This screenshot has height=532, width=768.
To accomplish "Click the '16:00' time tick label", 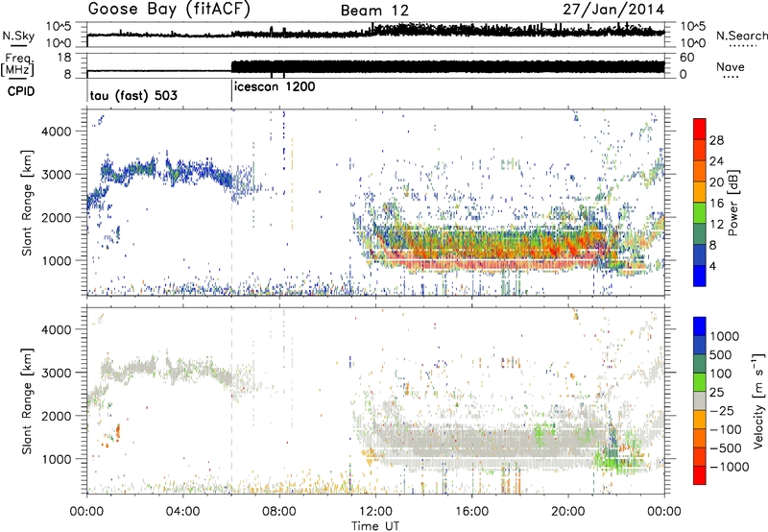I will [x=471, y=512].
